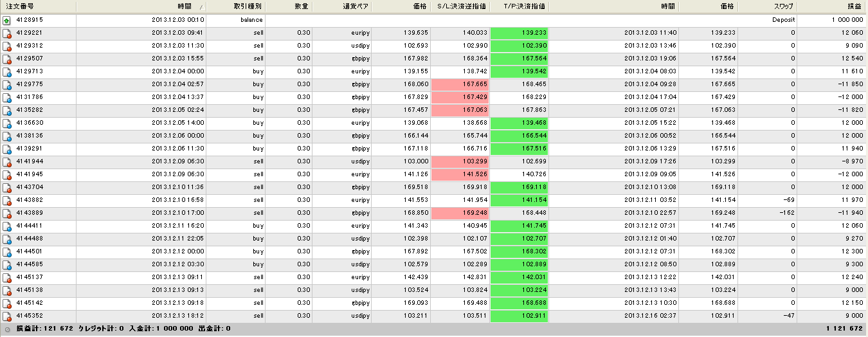Screen dimensions: 868x337
Task: Click the T/P:決済指値 column header
Action: coord(520,6)
